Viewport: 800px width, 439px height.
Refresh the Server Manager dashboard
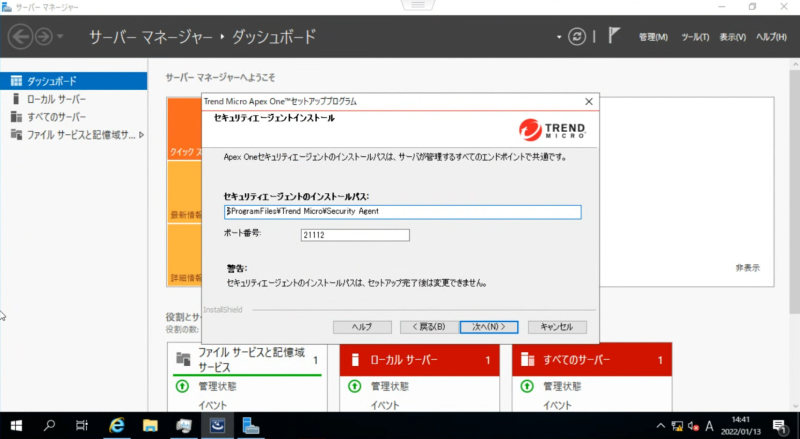click(x=577, y=37)
